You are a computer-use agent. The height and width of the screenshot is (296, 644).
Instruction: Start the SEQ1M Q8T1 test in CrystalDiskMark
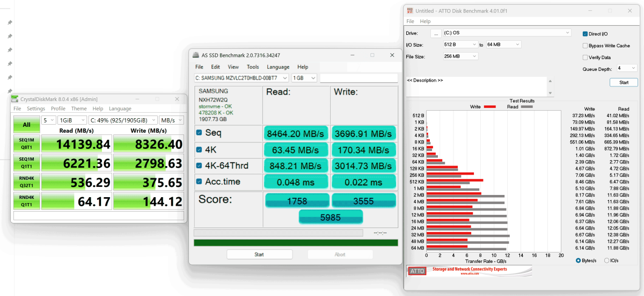[26, 144]
